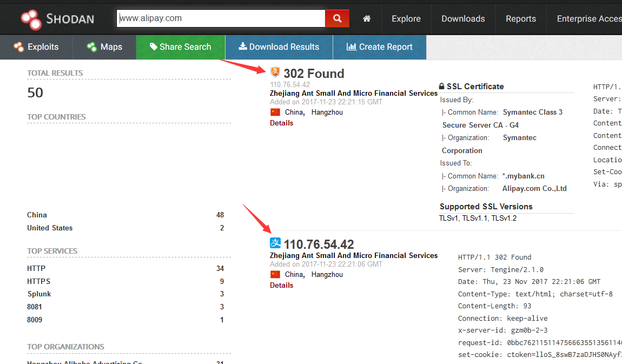Open Details under the 302 Found result
622x364 pixels.
tap(281, 123)
